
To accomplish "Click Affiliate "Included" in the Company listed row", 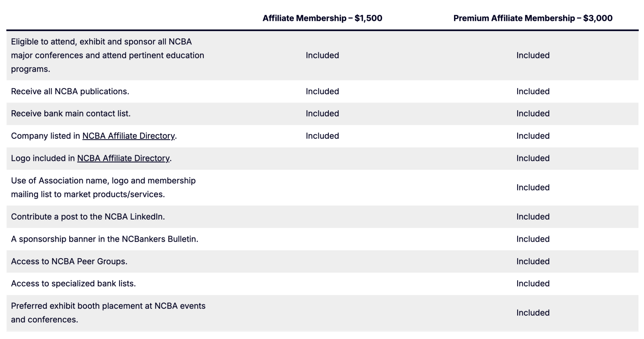I will (x=322, y=136).
